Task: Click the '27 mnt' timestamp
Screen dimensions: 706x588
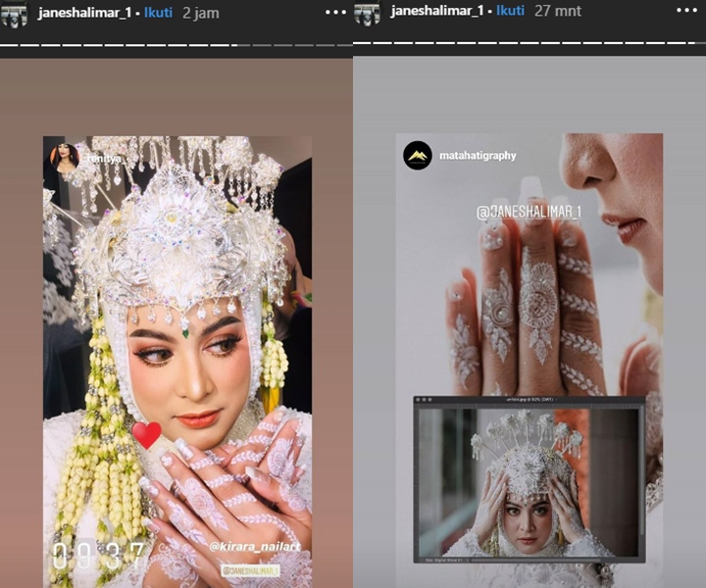Action: pyautogui.click(x=558, y=11)
